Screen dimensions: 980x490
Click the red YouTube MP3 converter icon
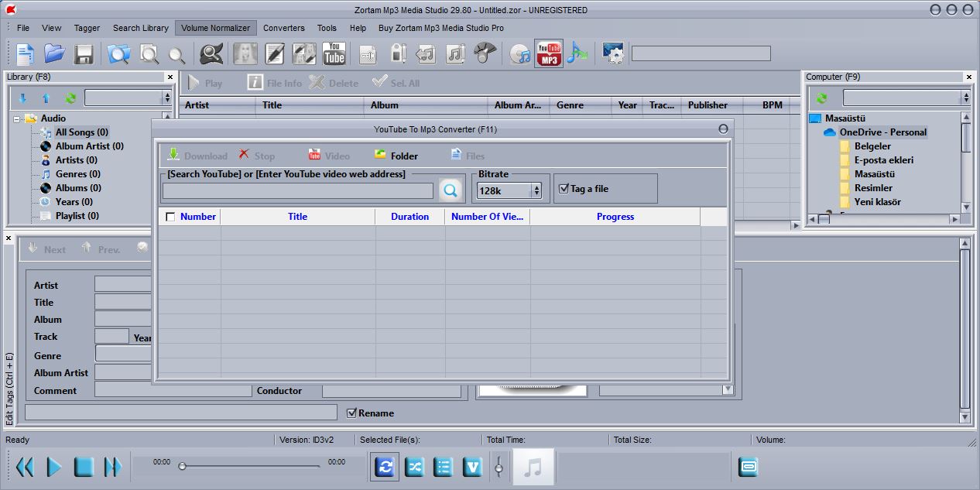click(549, 53)
